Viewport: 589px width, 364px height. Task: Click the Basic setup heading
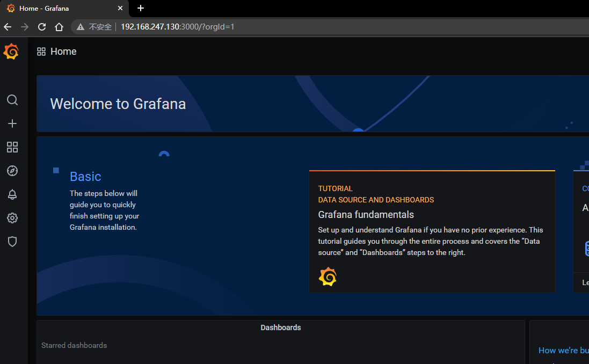(85, 177)
